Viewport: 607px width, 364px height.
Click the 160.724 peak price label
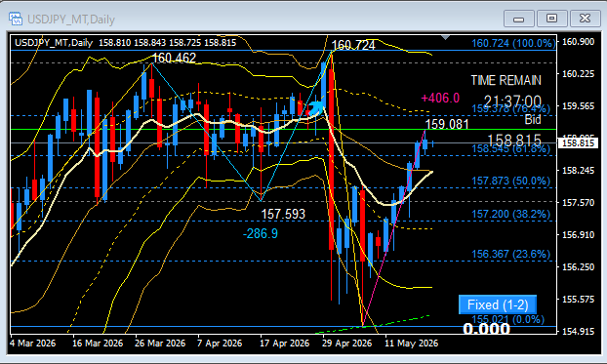tap(353, 45)
